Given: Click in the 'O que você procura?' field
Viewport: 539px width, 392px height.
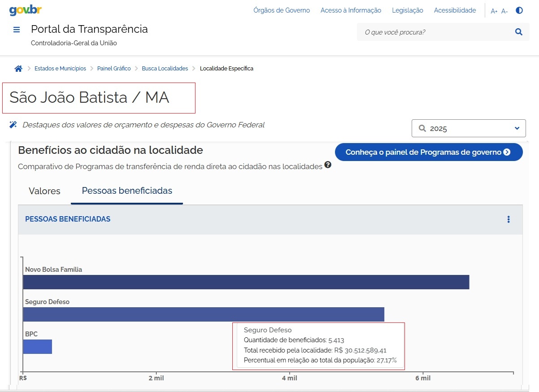Looking at the screenshot, I should click(x=435, y=32).
